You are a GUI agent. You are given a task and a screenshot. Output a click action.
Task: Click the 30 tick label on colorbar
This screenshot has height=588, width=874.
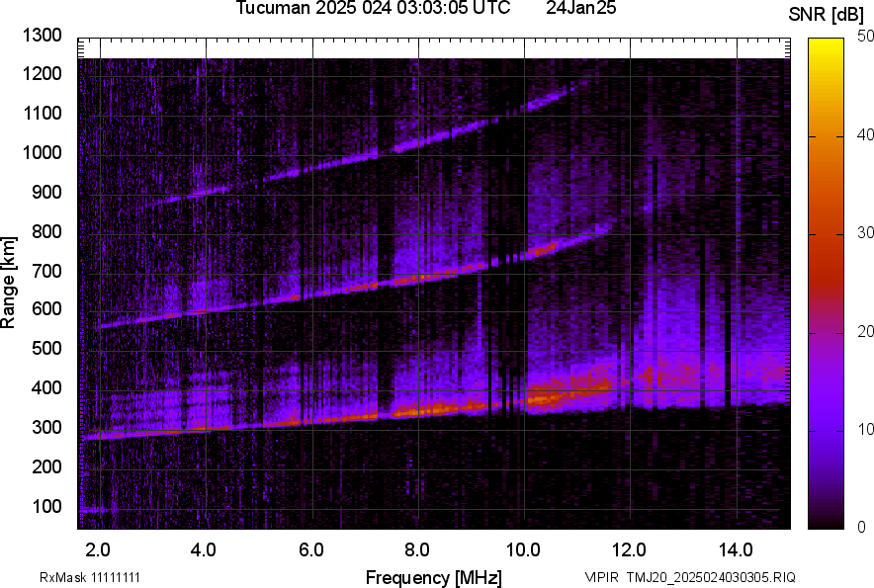point(865,233)
